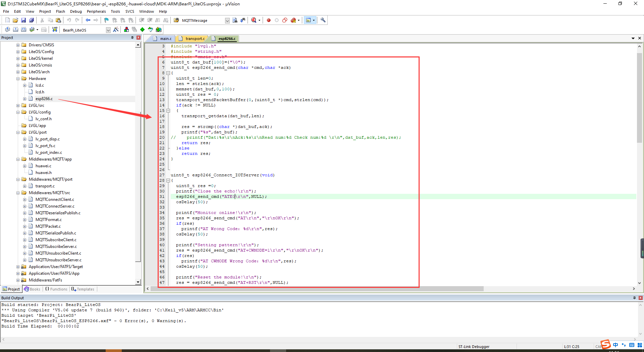The height and width of the screenshot is (352, 644).
Task: Expand the Drivers/CMSIS folder
Action: coord(18,45)
